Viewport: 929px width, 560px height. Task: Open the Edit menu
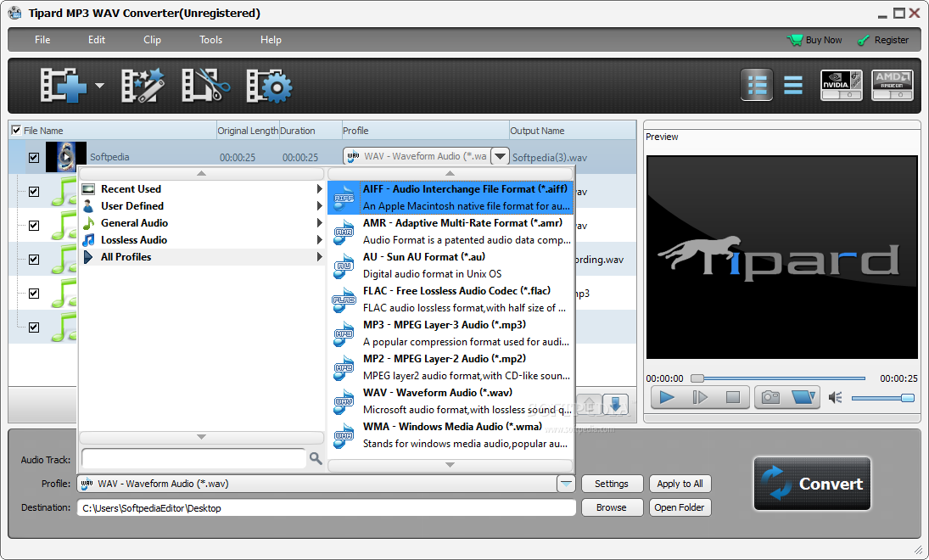click(x=97, y=40)
